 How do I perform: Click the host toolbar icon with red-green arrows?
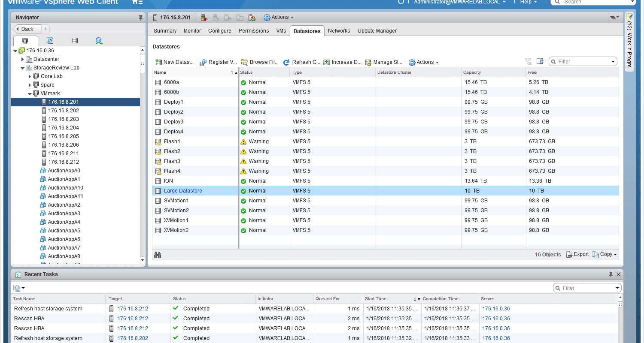[252, 18]
